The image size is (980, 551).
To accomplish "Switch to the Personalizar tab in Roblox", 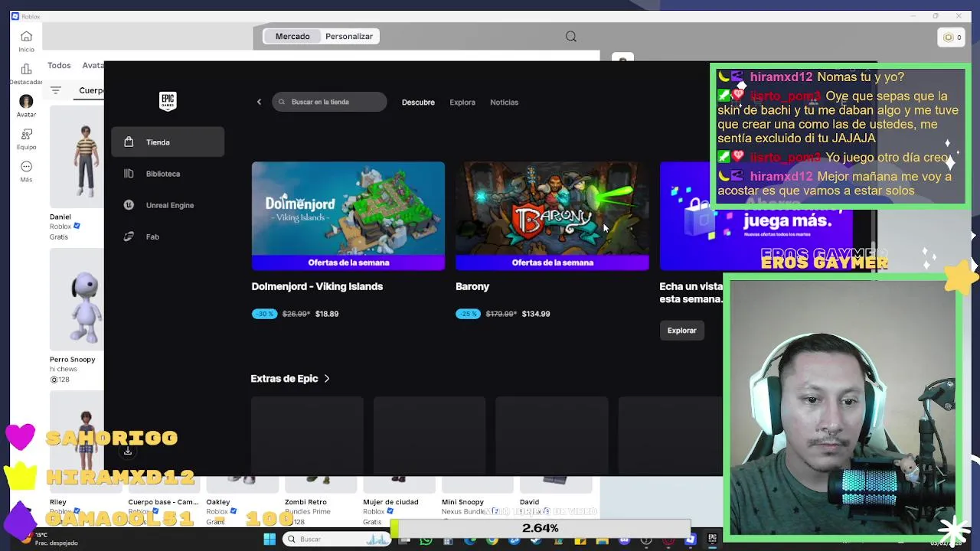I will click(x=349, y=36).
